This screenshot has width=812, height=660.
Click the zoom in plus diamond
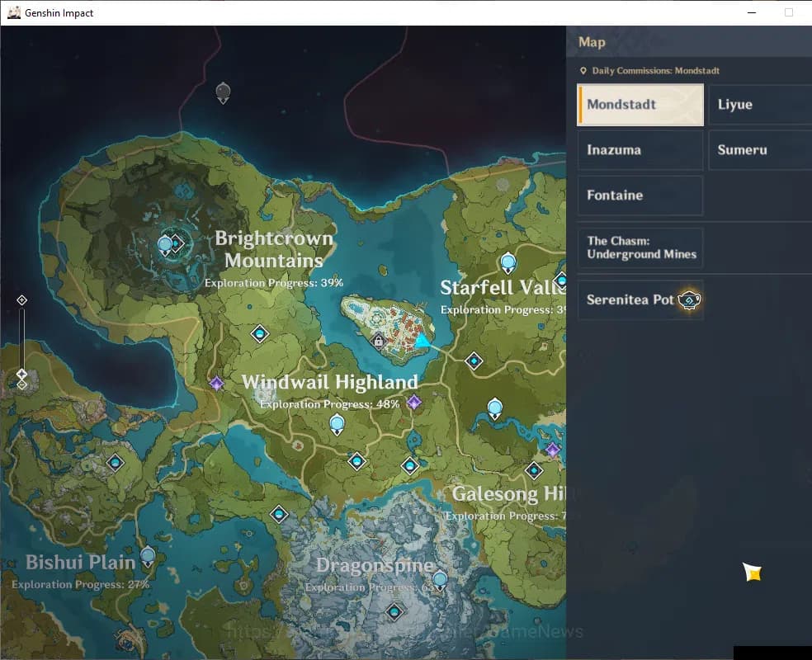pyautogui.click(x=21, y=300)
